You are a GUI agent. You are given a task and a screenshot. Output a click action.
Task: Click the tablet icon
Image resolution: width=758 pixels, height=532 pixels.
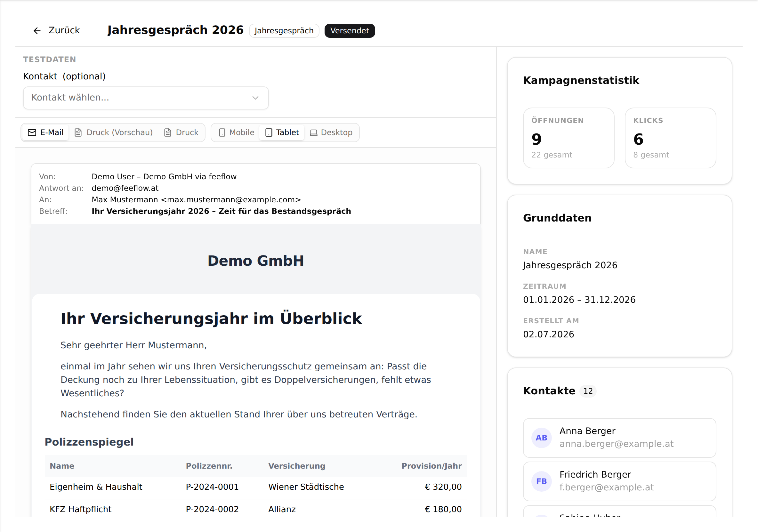click(269, 133)
